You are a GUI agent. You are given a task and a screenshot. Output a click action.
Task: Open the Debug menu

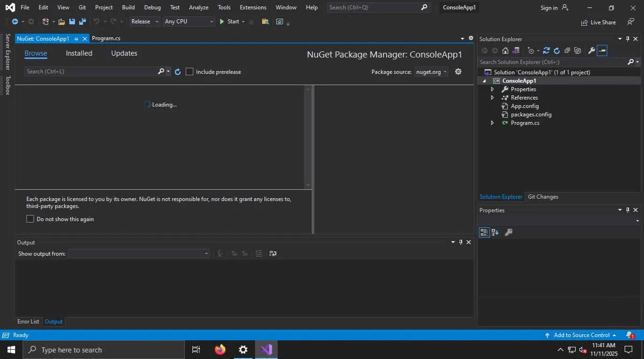(152, 7)
